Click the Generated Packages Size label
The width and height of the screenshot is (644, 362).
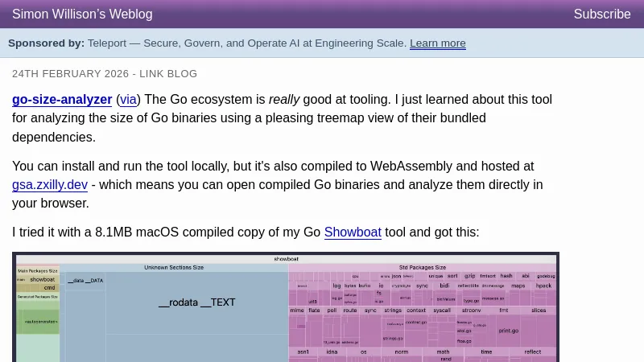pos(37,296)
